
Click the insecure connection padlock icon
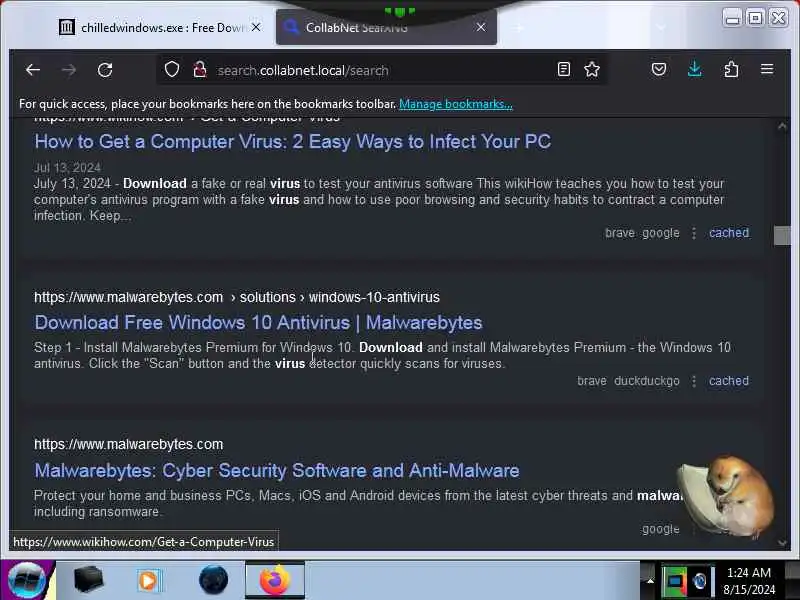pos(200,69)
